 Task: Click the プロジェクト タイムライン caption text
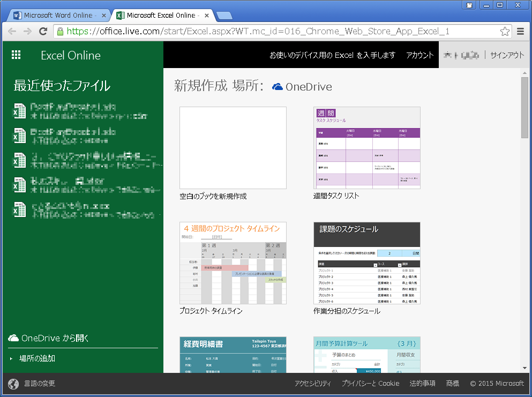point(211,311)
